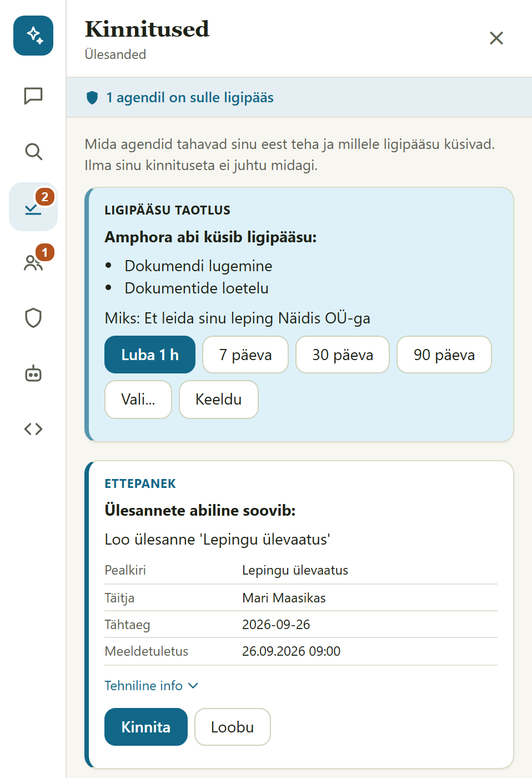Open the 'Vali...' duration chooser
The image size is (532, 778).
point(138,399)
